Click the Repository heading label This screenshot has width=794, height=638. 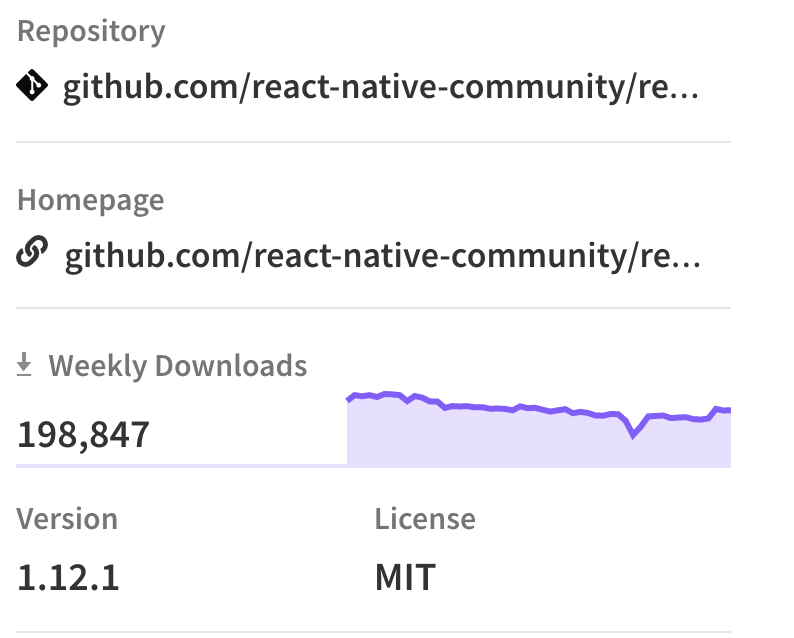coord(91,32)
